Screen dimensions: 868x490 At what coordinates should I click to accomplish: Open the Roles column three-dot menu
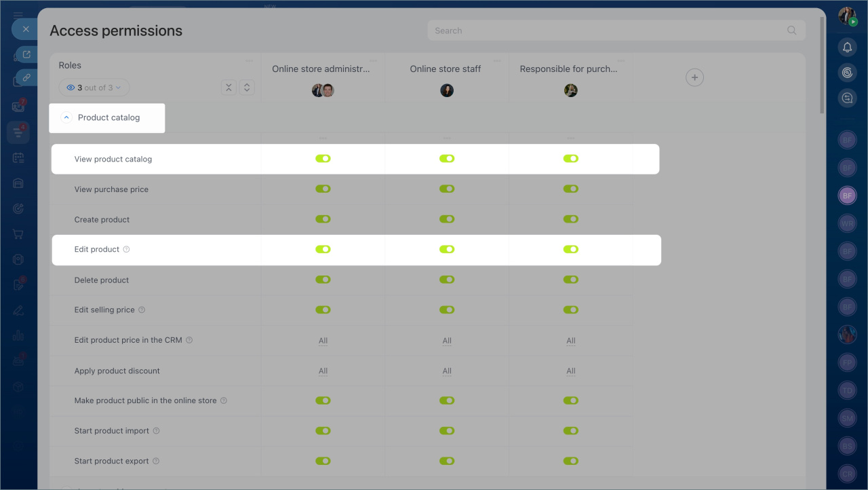point(249,61)
